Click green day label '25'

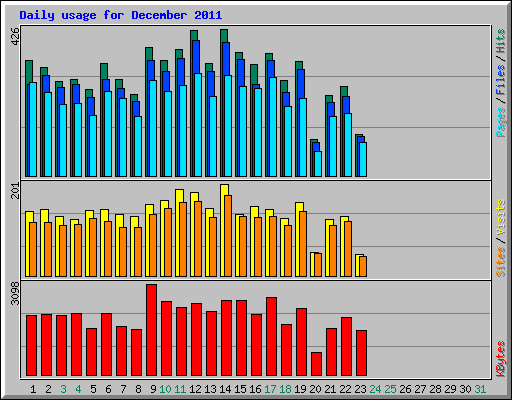[x=390, y=389]
